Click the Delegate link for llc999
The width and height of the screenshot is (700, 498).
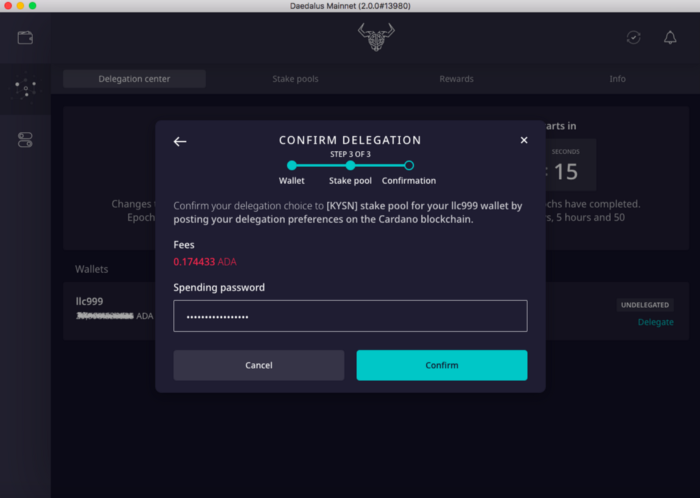pyautogui.click(x=655, y=322)
